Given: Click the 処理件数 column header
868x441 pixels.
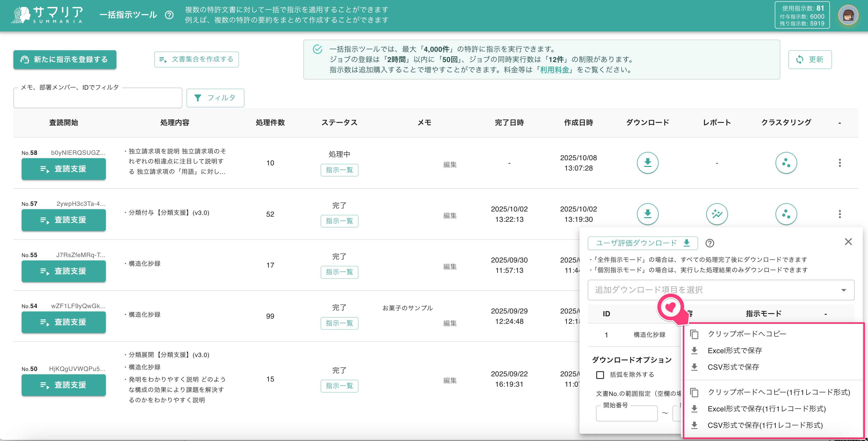Looking at the screenshot, I should click(270, 123).
